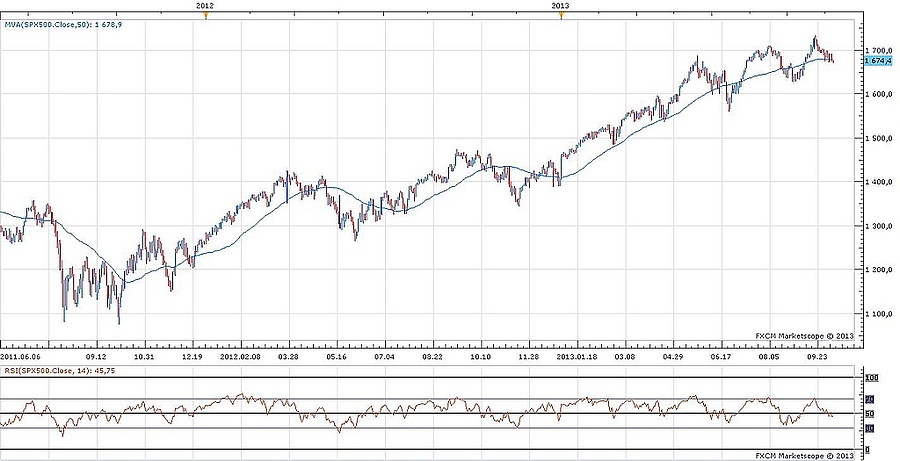Image resolution: width=900 pixels, height=461 pixels.
Task: Select the 2012.02.08 date on time axis
Action: [240, 355]
